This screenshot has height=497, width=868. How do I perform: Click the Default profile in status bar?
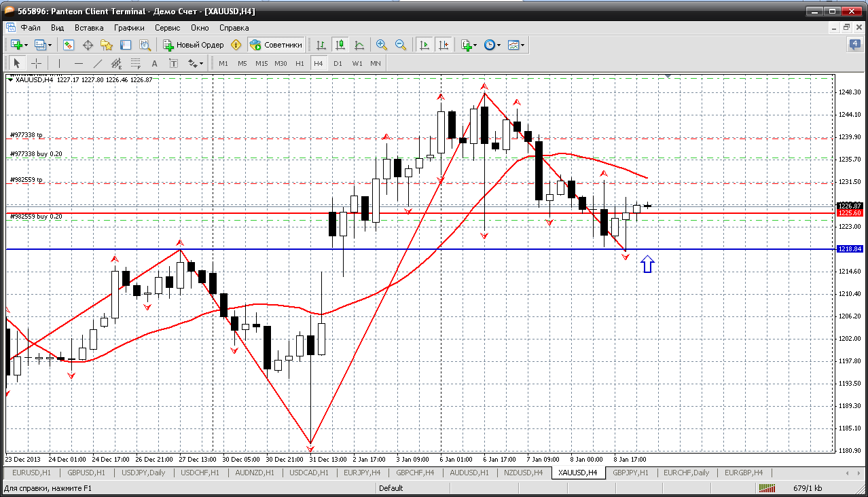pos(391,488)
